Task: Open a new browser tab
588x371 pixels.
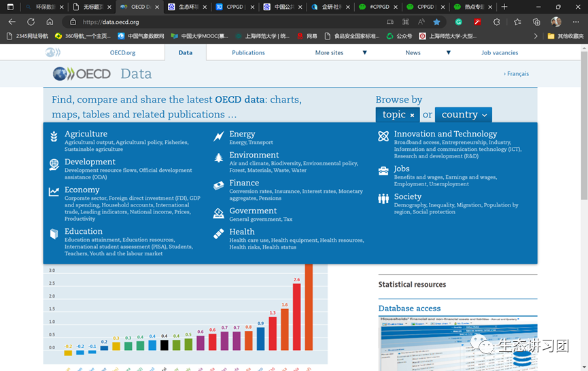Action: (504, 7)
